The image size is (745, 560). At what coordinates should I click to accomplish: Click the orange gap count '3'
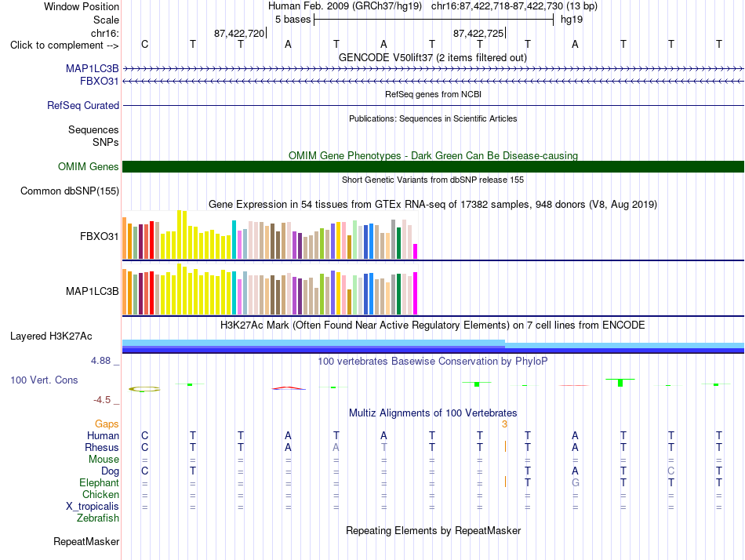(x=504, y=424)
